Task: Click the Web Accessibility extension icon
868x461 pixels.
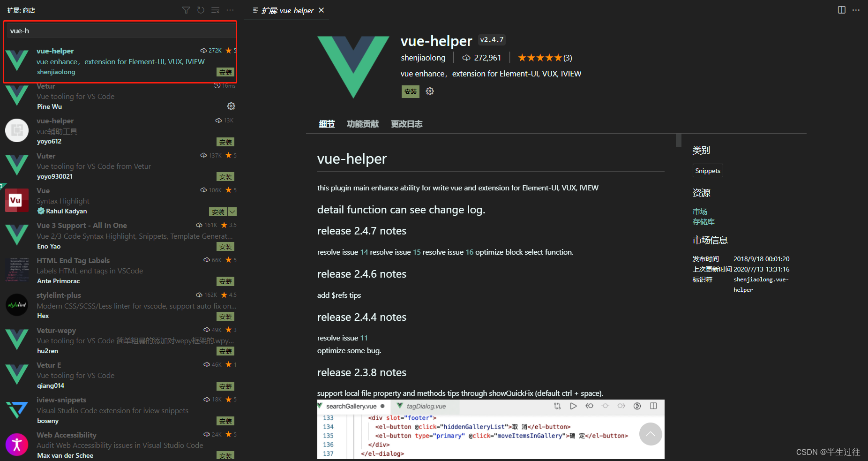Action: (17, 445)
